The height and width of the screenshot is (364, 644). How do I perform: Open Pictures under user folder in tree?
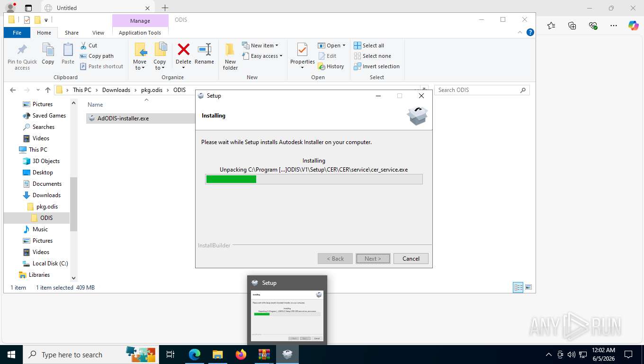tap(42, 104)
